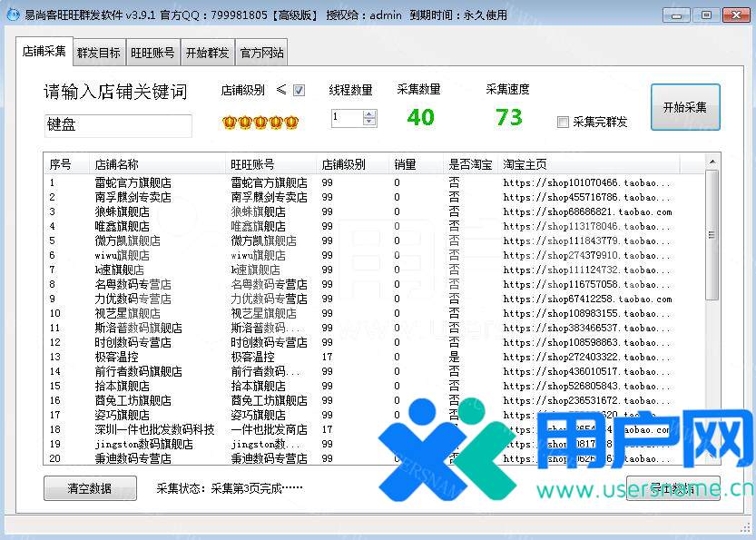
Task: Select the 深圳一件也批发数码科技 shop name
Action: [x=155, y=429]
